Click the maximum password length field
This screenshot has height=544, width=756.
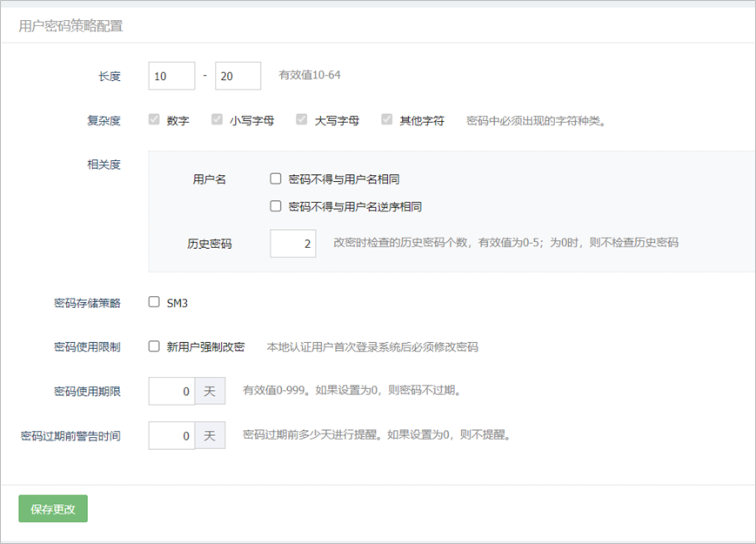238,76
